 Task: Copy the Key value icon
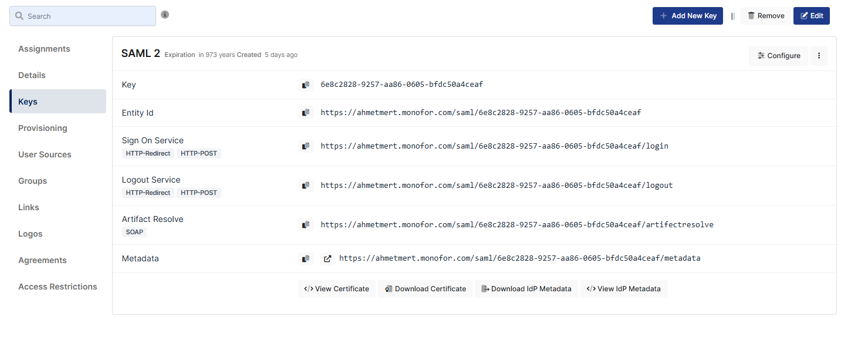pos(306,85)
